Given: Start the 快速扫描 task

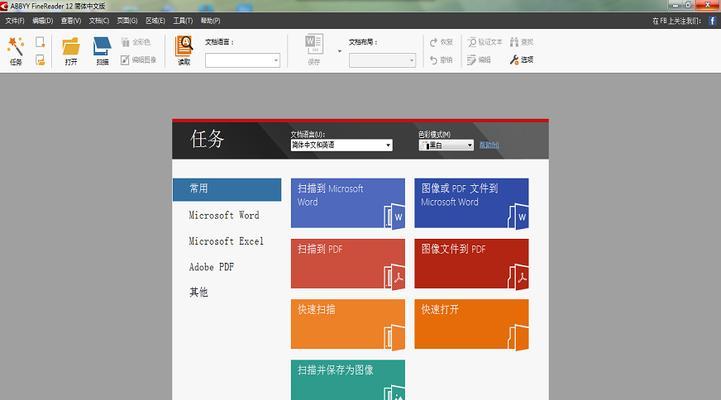Looking at the screenshot, I should click(348, 324).
